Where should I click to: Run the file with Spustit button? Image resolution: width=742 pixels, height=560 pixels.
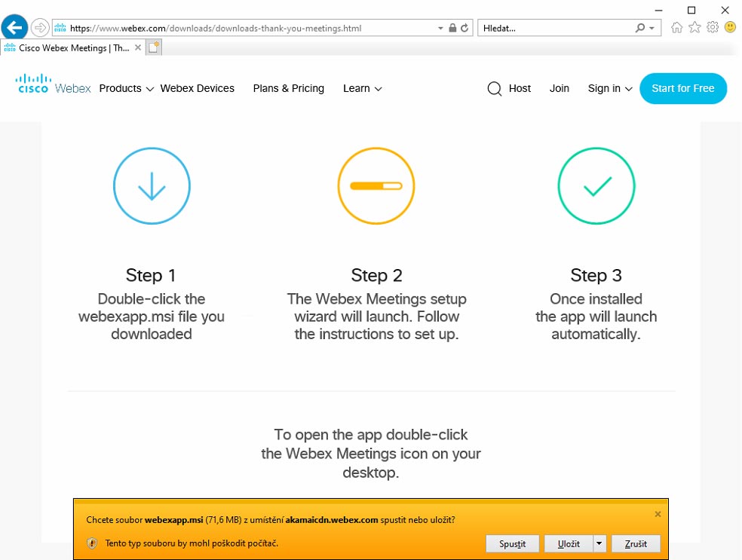tap(513, 543)
